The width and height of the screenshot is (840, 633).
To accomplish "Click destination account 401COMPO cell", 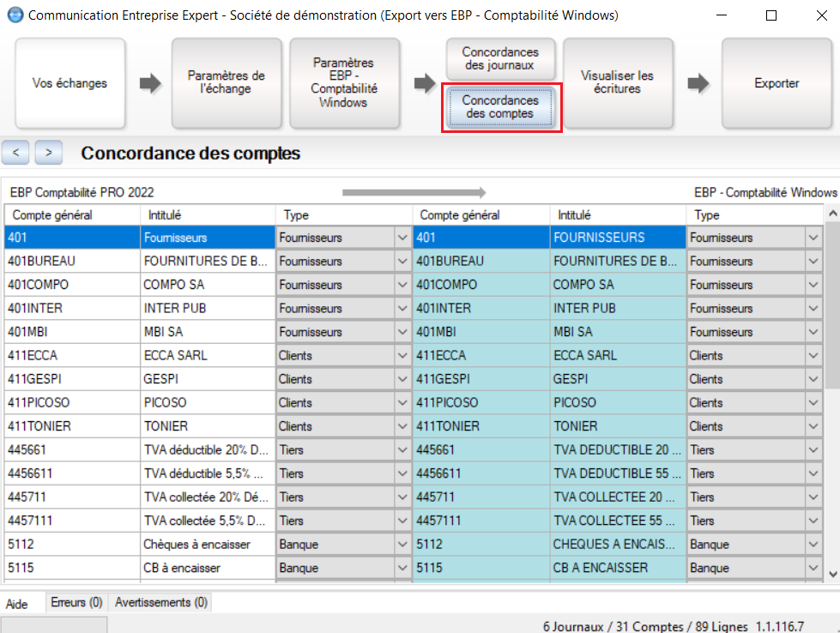I will tap(481, 285).
